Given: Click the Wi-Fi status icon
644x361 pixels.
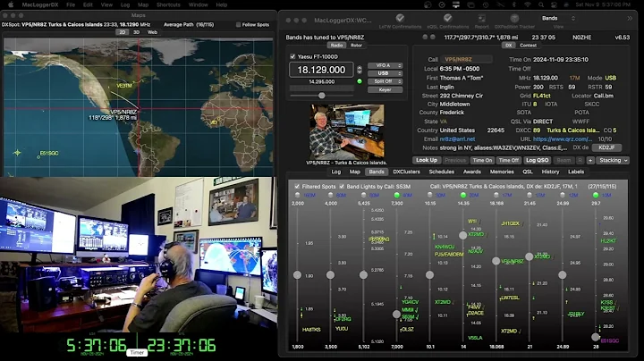Looking at the screenshot, I should pos(528,5).
